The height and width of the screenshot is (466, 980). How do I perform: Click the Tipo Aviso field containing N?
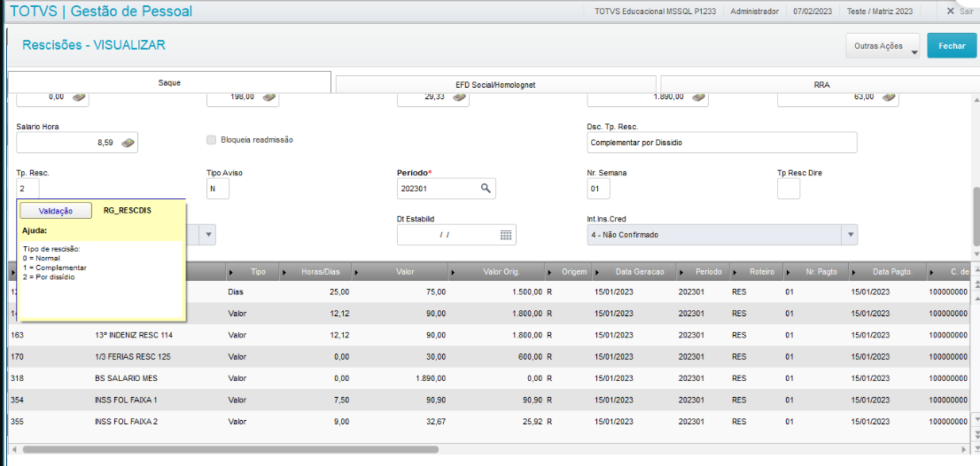tap(218, 188)
